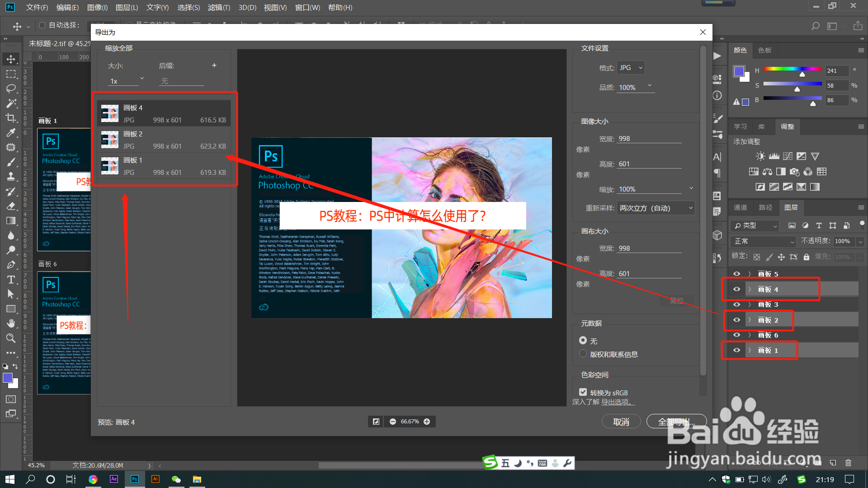
Task: Select the Eyedropper tool
Action: click(11, 133)
